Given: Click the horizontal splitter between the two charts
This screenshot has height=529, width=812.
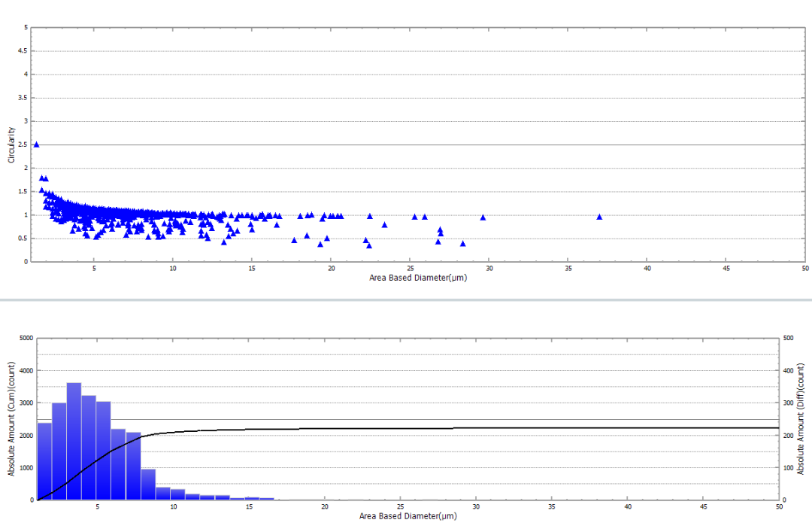Looking at the screenshot, I should (406, 299).
